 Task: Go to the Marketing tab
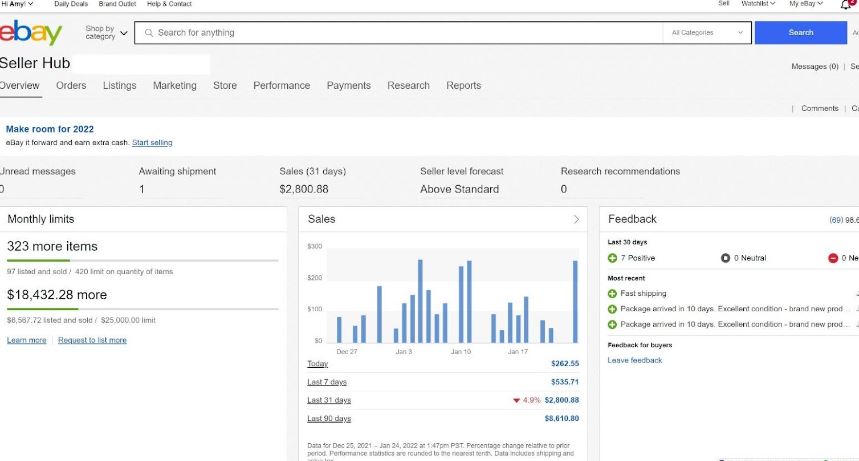tap(175, 86)
